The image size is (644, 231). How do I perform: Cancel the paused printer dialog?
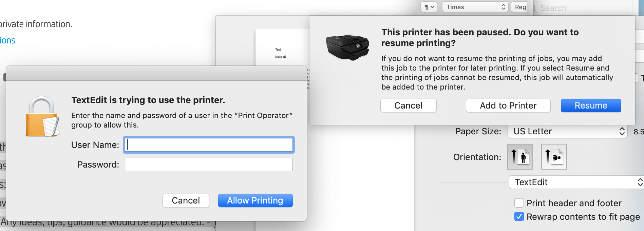click(408, 105)
